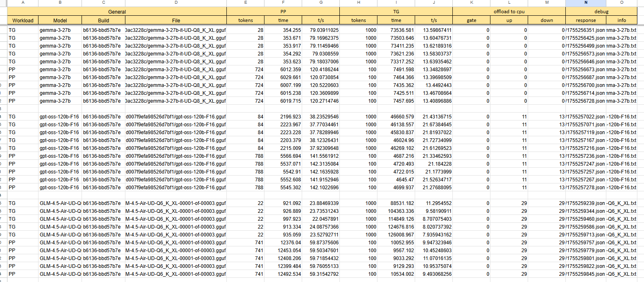Select column G header
This screenshot has height=282, width=644.
(x=321, y=3)
